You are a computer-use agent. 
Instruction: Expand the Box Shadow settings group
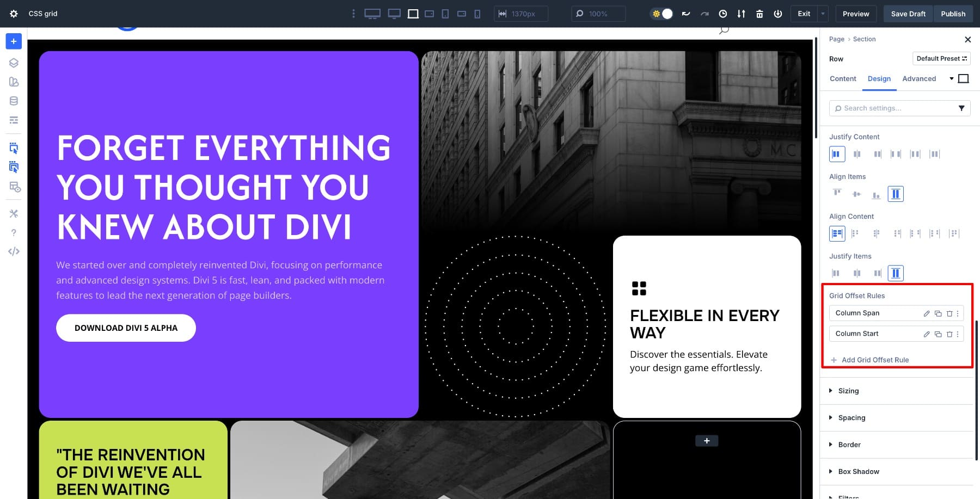(859, 471)
